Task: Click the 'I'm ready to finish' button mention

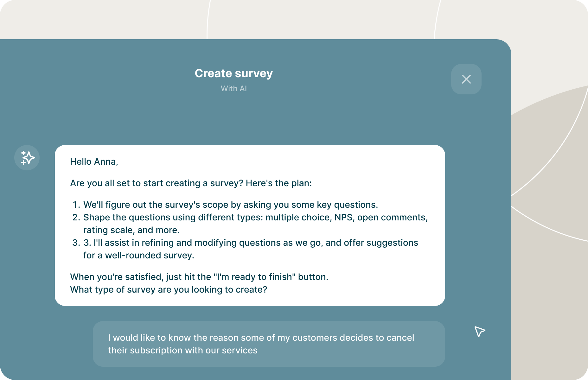Action: (253, 276)
